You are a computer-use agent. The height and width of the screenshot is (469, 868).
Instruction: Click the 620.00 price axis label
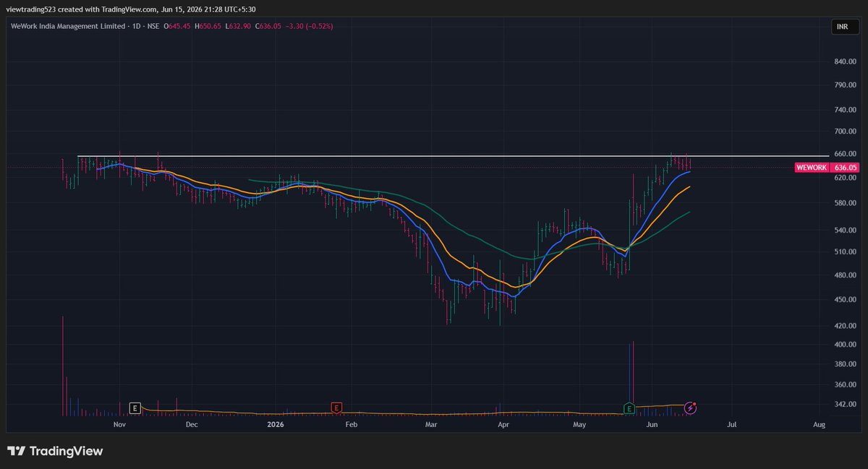(x=845, y=177)
